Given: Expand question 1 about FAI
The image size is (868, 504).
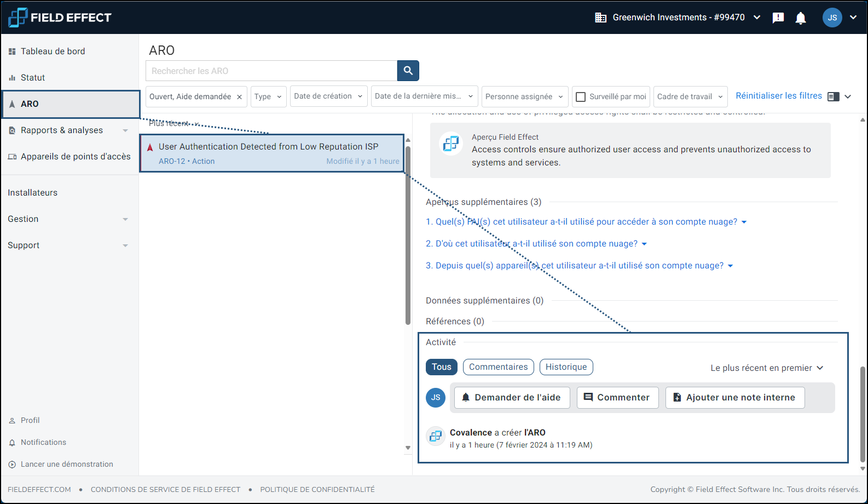Looking at the screenshot, I should click(x=586, y=222).
